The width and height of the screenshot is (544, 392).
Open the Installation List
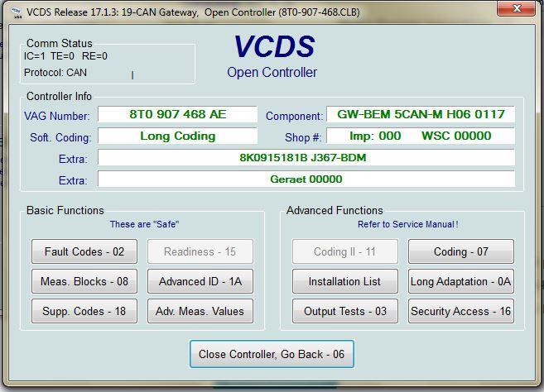[x=344, y=281]
